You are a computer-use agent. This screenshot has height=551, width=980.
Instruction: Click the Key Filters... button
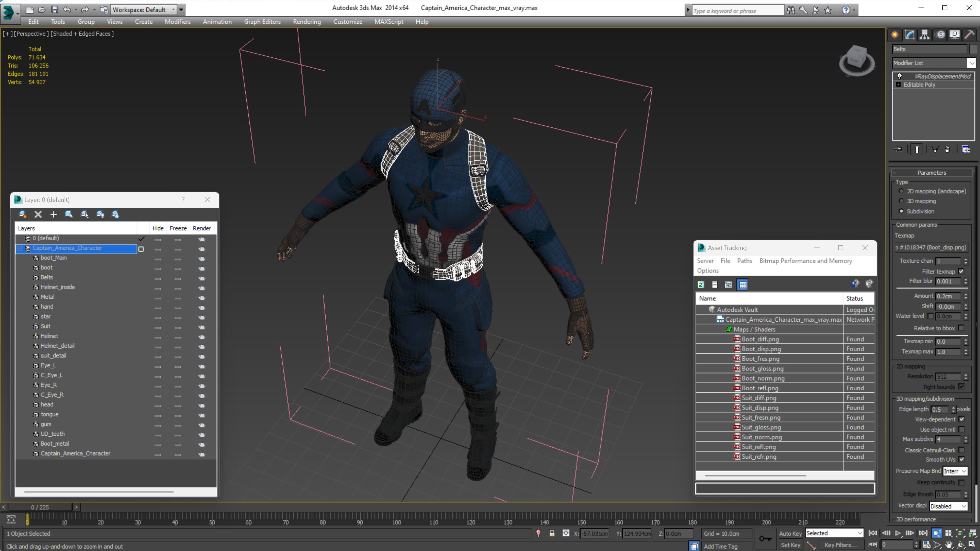click(x=841, y=545)
